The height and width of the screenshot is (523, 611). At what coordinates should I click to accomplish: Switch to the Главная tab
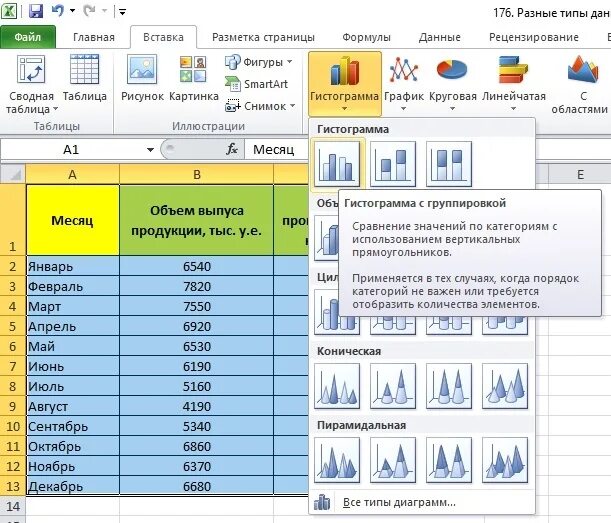[x=94, y=37]
